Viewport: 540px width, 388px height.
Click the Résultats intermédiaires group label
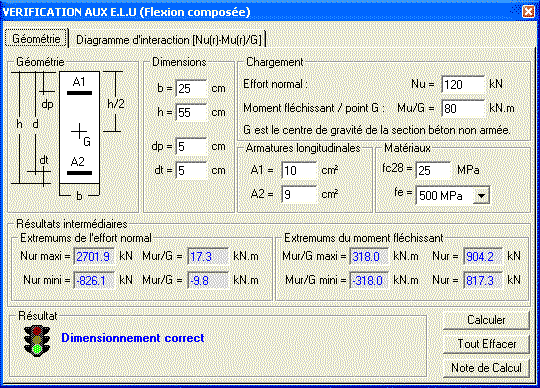coord(72,224)
